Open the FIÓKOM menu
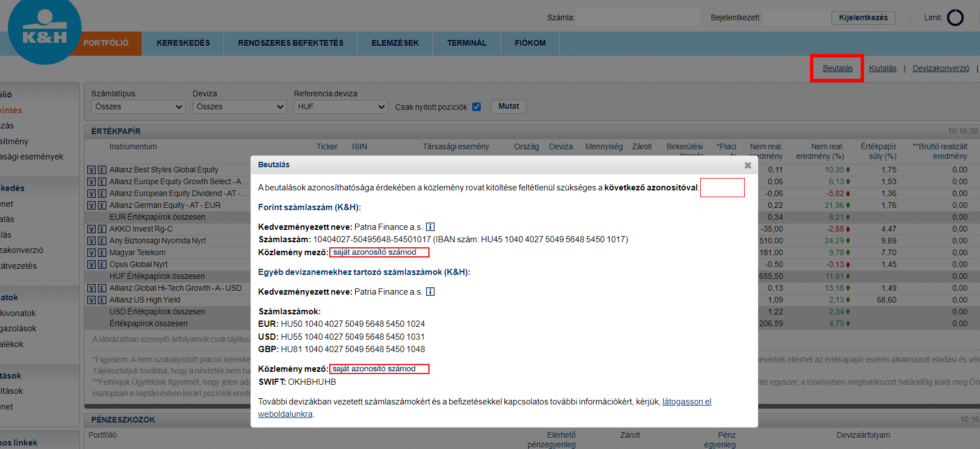 click(530, 43)
